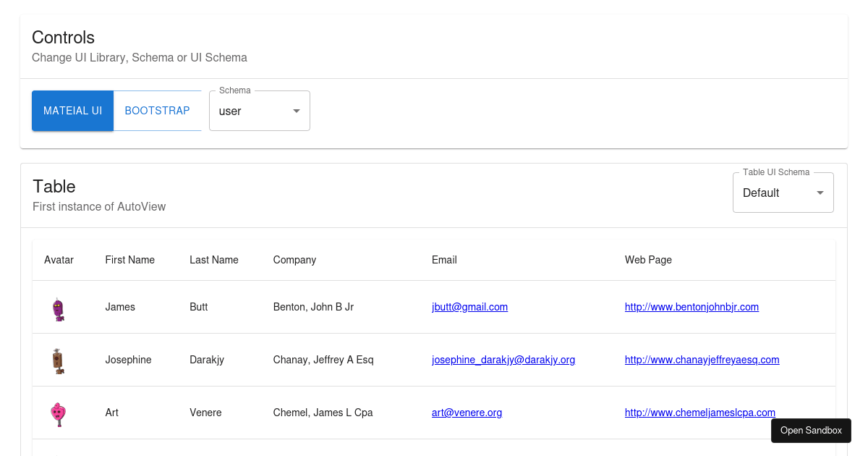The height and width of the screenshot is (456, 868).
Task: Click josephine_darakjy@darakjy.org email link
Action: 503,360
